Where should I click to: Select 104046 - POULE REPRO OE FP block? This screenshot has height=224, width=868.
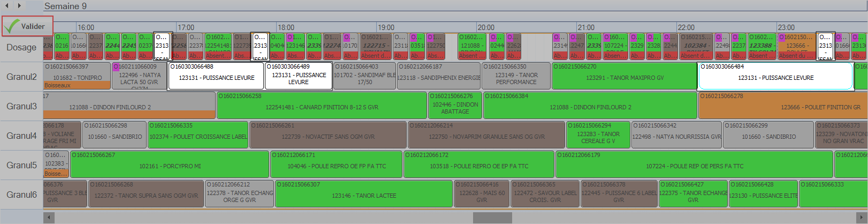pos(337,165)
